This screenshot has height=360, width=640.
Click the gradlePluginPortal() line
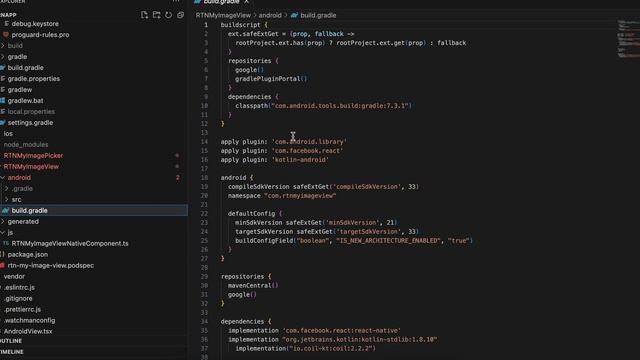(271, 79)
